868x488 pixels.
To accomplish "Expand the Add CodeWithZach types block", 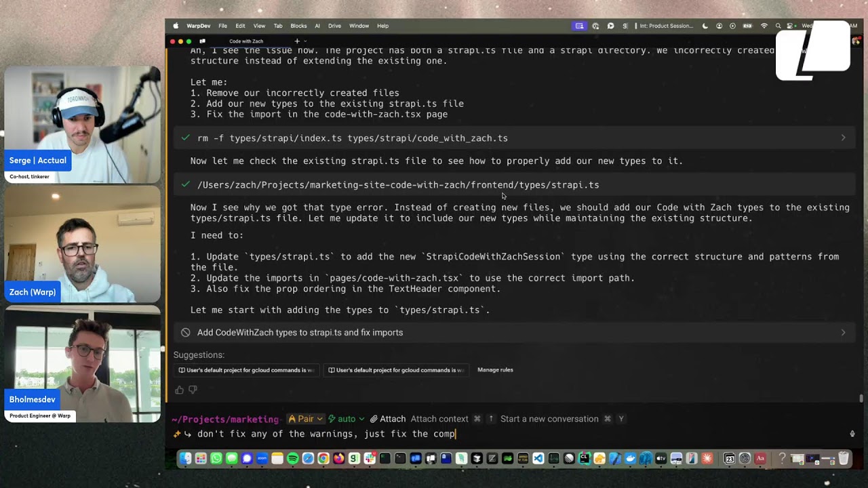I will click(843, 332).
